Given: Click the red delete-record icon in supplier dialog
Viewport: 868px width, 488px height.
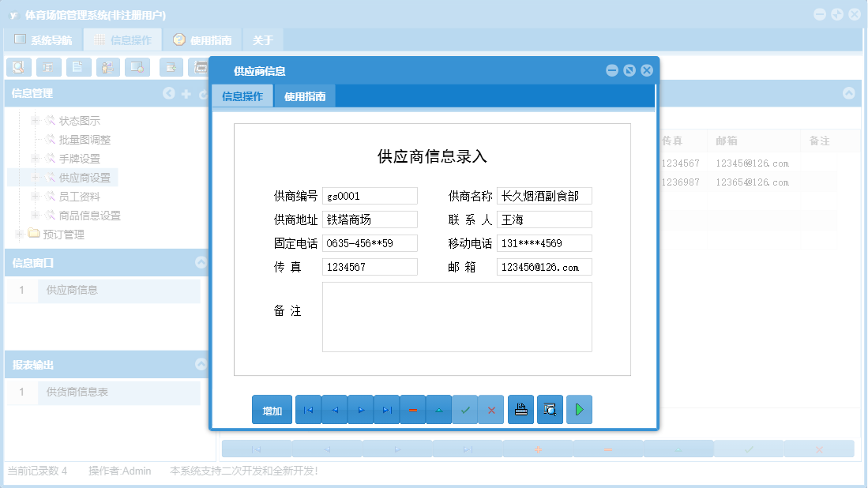Looking at the screenshot, I should pos(412,409).
